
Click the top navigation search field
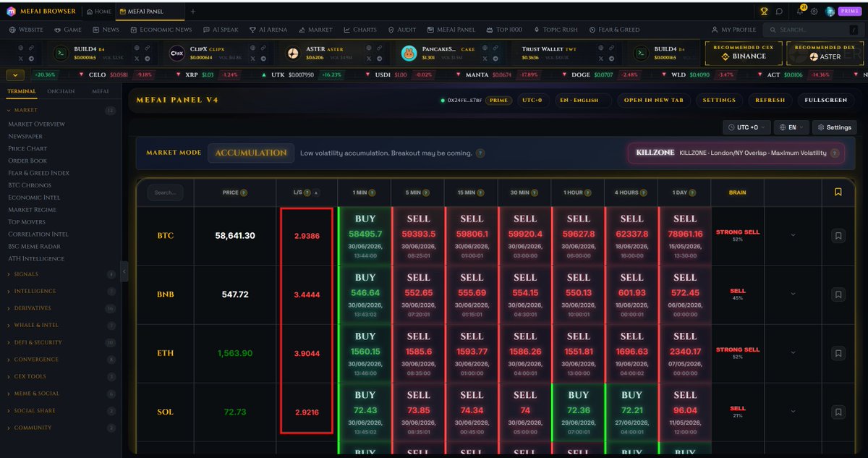pyautogui.click(x=812, y=30)
